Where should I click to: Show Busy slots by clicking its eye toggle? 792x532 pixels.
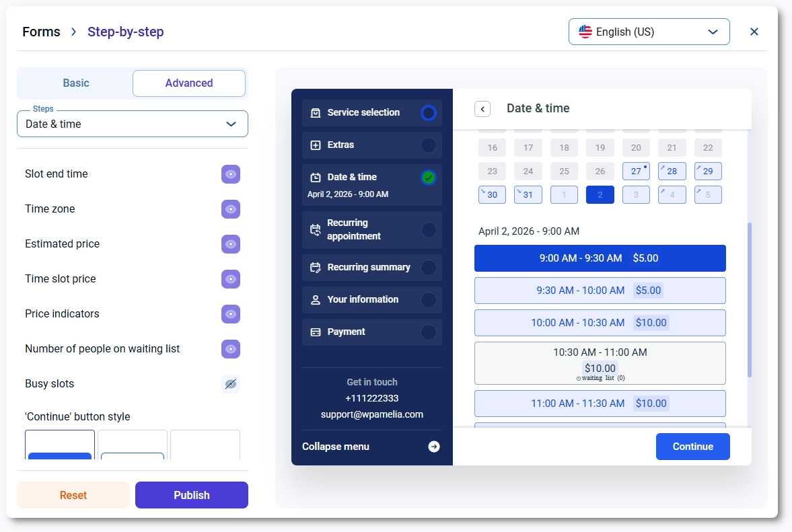[231, 383]
